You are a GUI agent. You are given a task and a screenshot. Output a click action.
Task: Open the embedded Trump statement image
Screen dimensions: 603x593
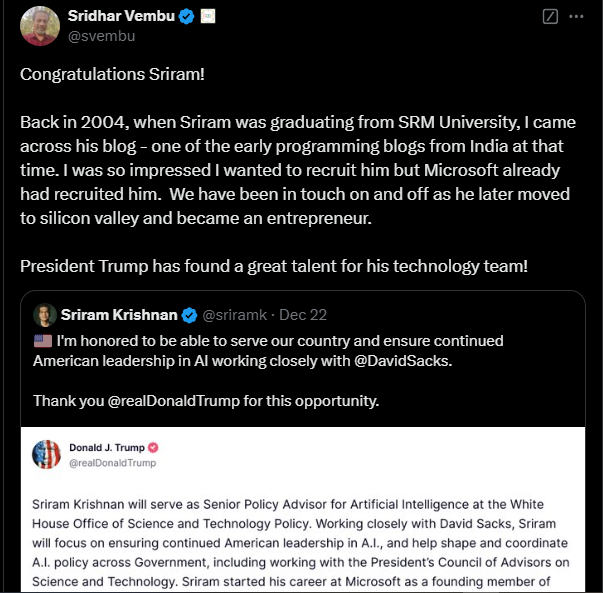point(303,510)
